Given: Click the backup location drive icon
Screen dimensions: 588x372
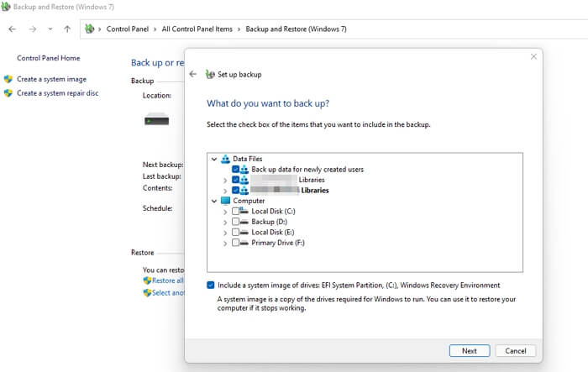Looking at the screenshot, I should tap(157, 119).
